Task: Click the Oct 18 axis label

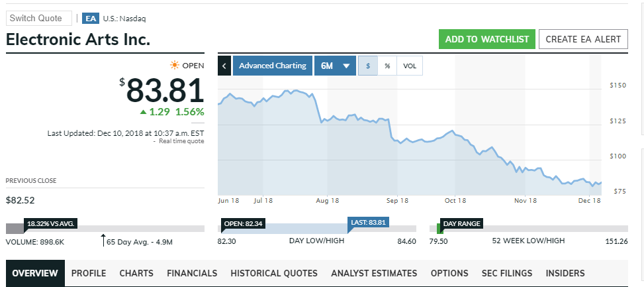Action: [x=455, y=201]
